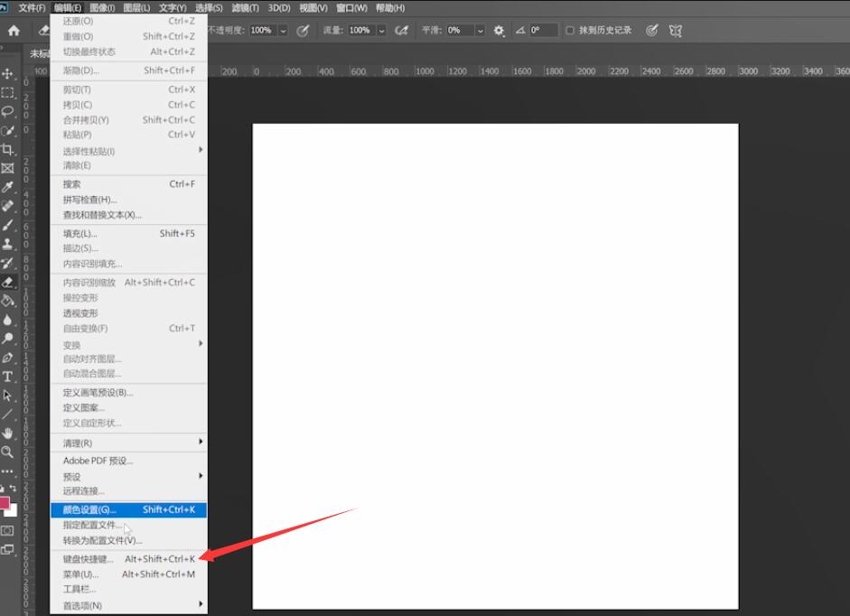Toggle Quick Mask mode icon

click(7, 530)
